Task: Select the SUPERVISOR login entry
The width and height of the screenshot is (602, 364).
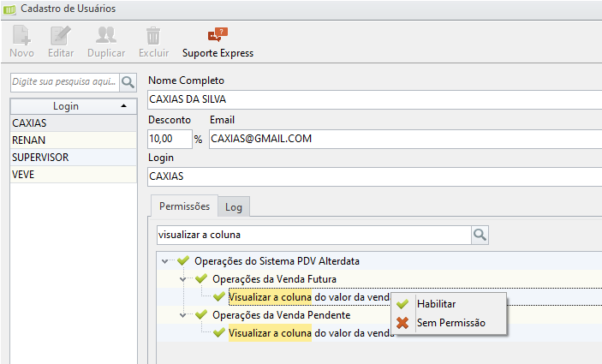Action: point(40,158)
